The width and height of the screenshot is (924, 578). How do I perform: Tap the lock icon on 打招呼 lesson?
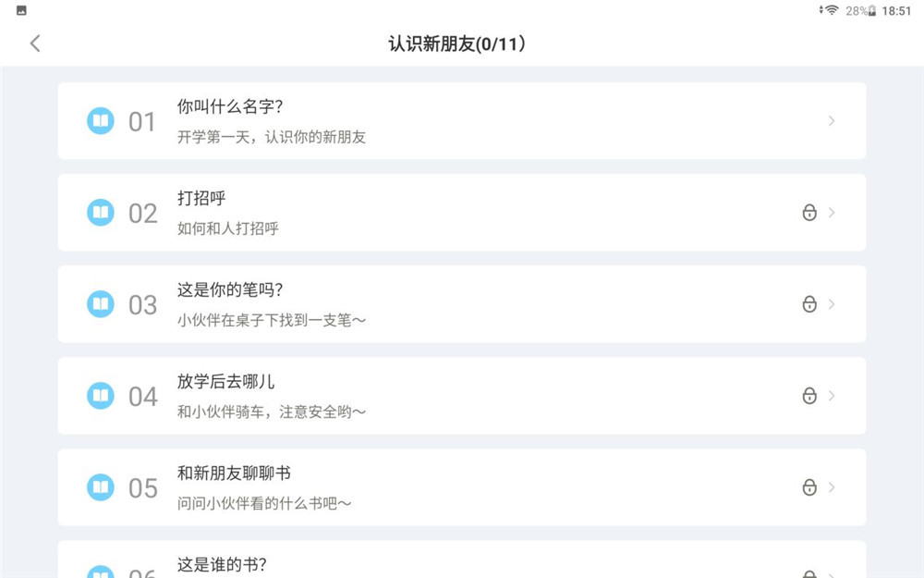pos(809,213)
